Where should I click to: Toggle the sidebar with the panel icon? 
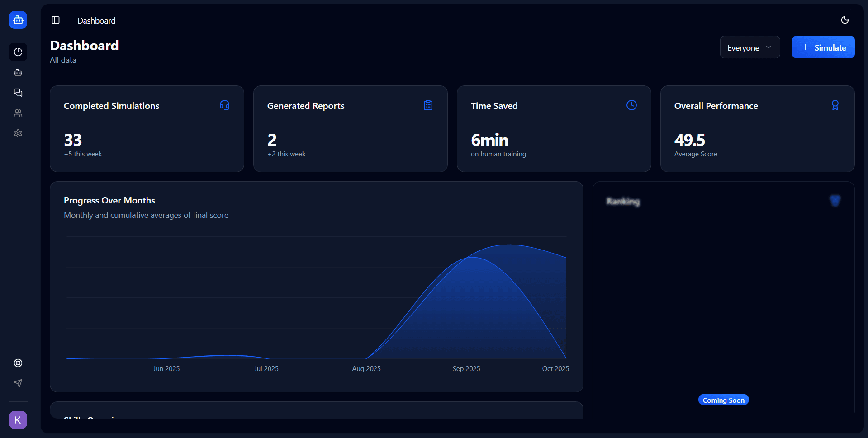[56, 20]
